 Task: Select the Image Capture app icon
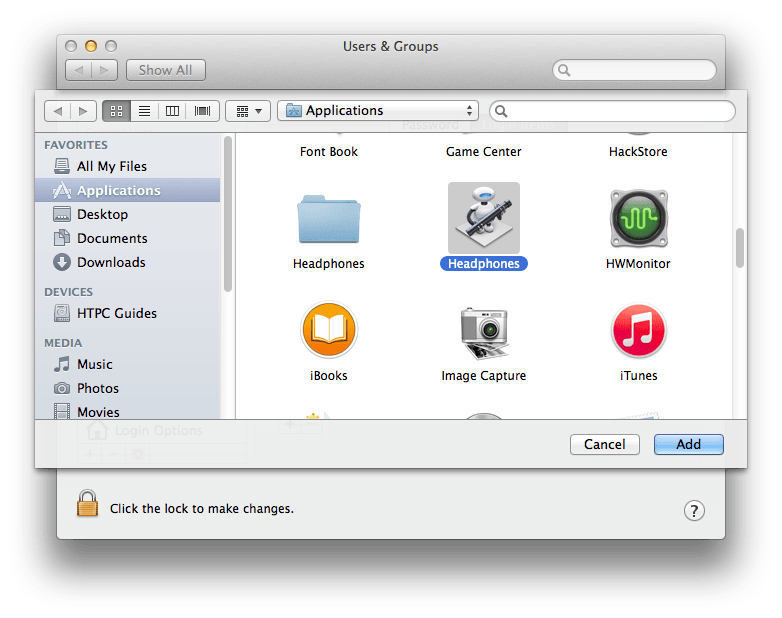click(484, 331)
